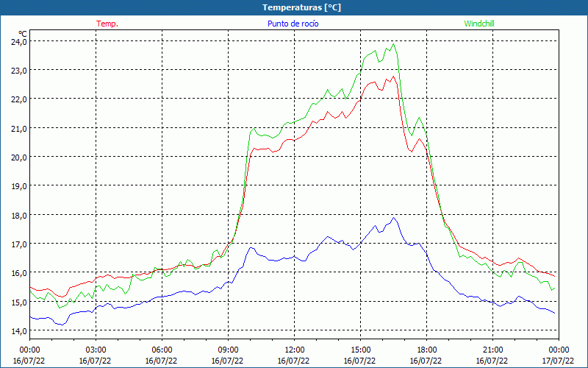
Task: Click the green Windchill curve's highest peak
Action: [x=395, y=44]
